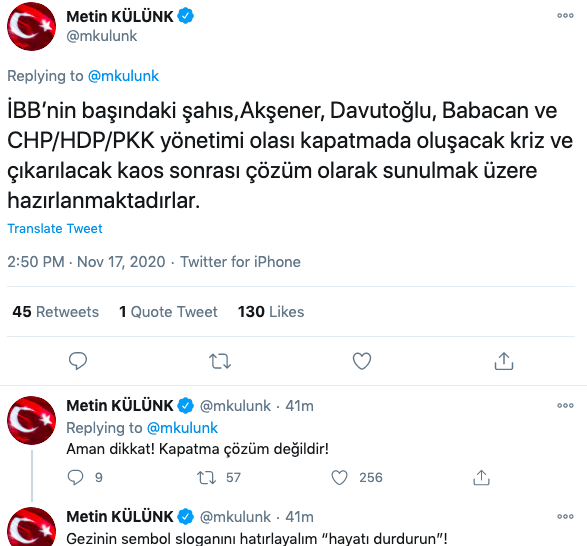Open the more options menu on the main tweet
Image resolution: width=587 pixels, height=546 pixels.
[565, 15]
